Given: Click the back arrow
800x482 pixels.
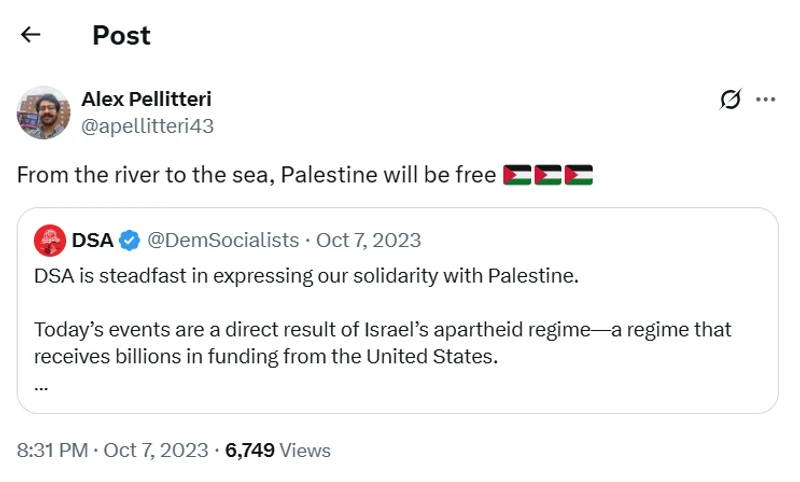Looking at the screenshot, I should (x=30, y=35).
